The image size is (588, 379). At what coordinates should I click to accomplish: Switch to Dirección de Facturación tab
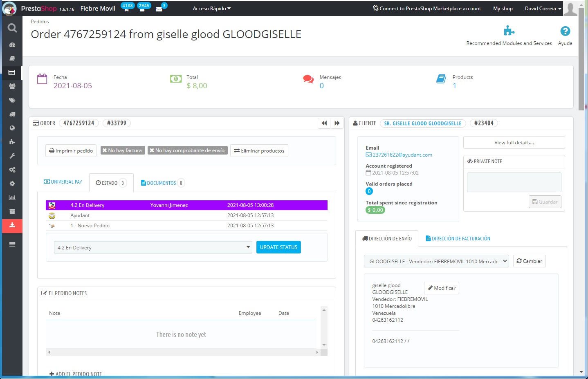tap(458, 239)
